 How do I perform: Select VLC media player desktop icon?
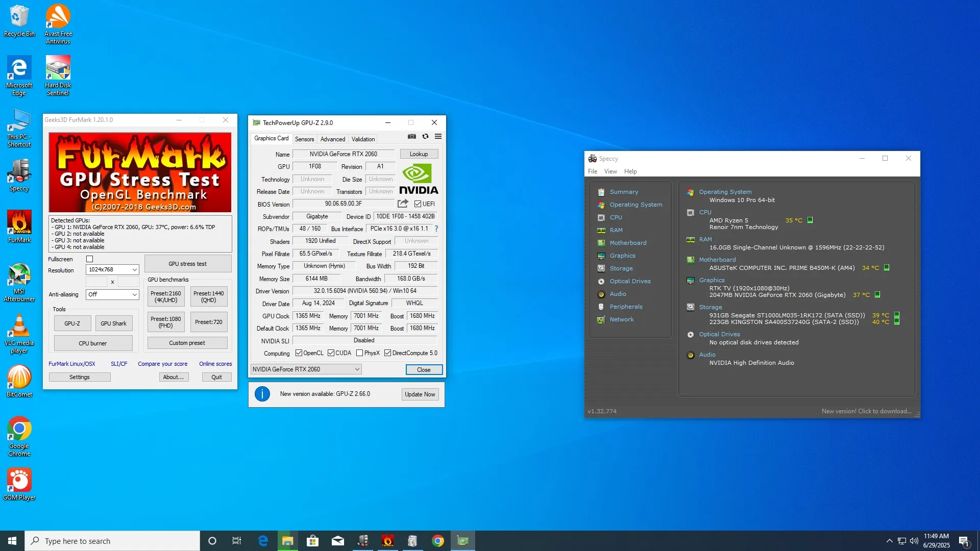[x=19, y=334]
